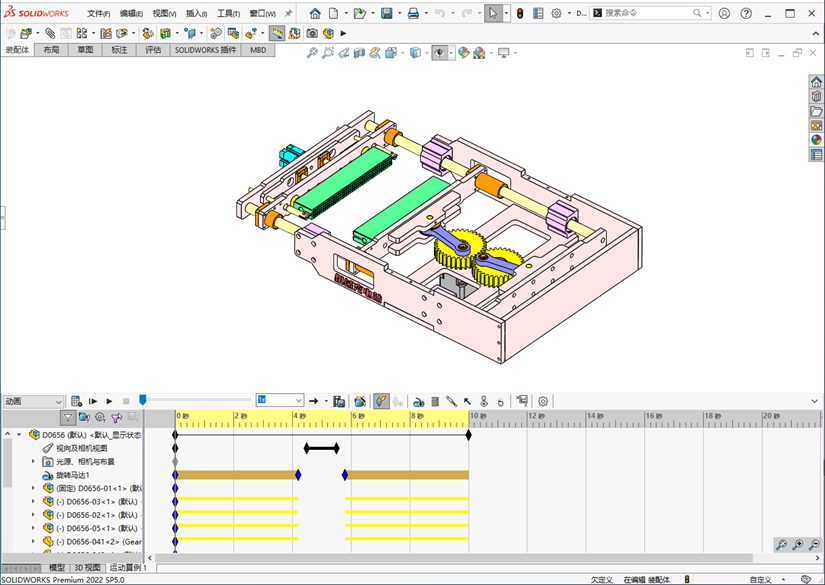Click the Rebuild traffic light icon
This screenshot has height=585, width=825.
pyautogui.click(x=520, y=14)
